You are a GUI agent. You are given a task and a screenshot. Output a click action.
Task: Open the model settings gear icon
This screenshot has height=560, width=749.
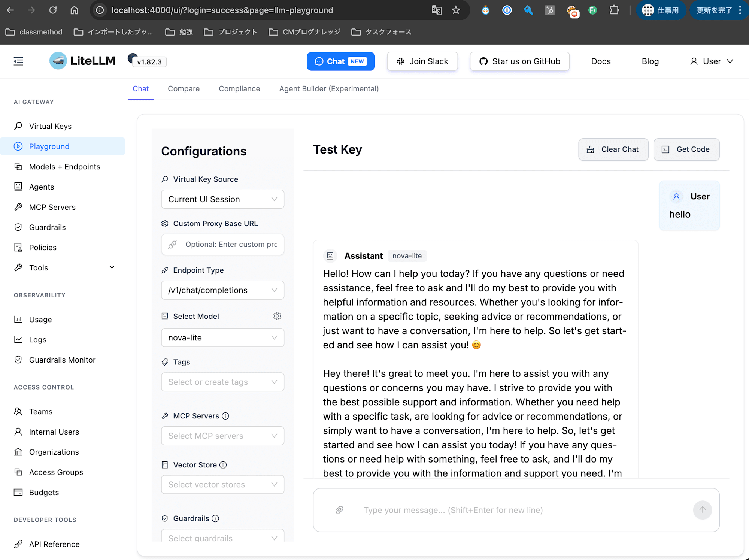click(277, 316)
